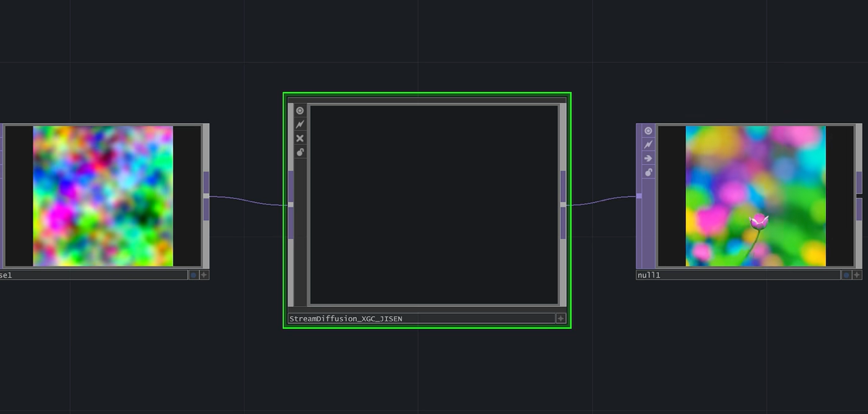This screenshot has height=414, width=868.
Task: Click the null1 node input connector
Action: 639,196
